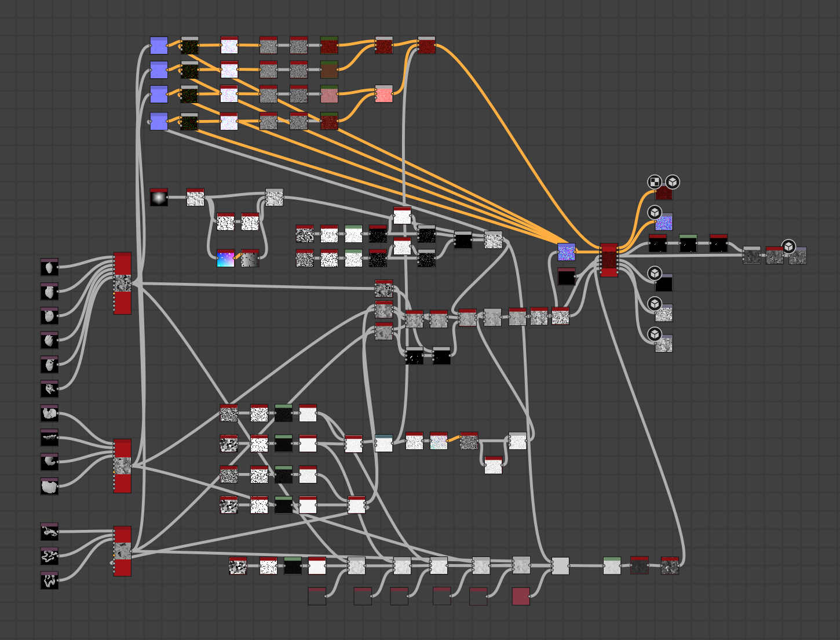
Task: Click the checkerboard badge on top output node
Action: [654, 182]
